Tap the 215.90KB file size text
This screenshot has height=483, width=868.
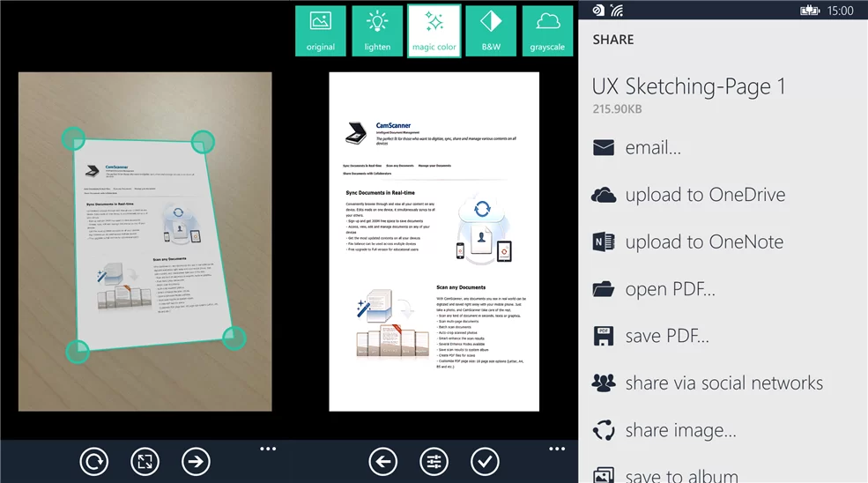(x=617, y=109)
